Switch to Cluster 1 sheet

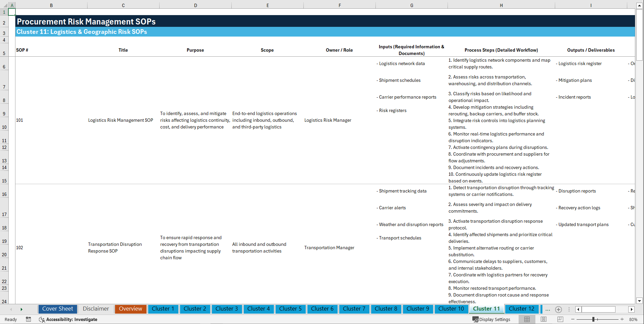click(163, 309)
